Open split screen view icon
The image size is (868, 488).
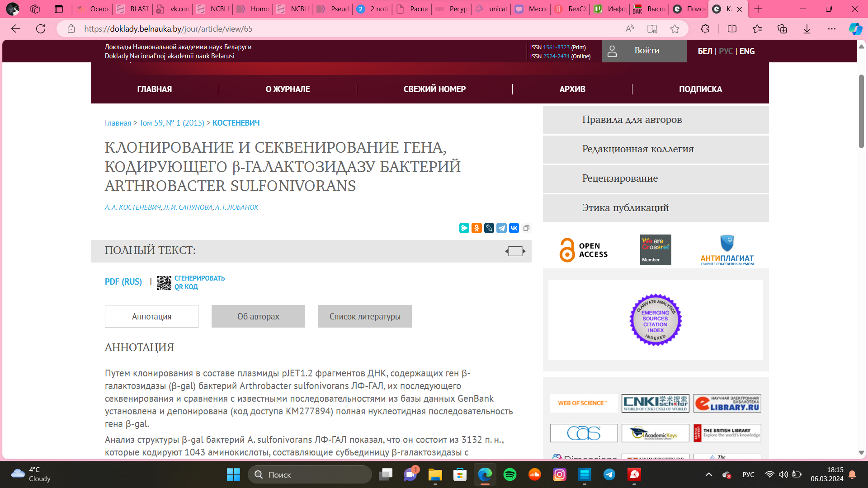[x=732, y=29]
